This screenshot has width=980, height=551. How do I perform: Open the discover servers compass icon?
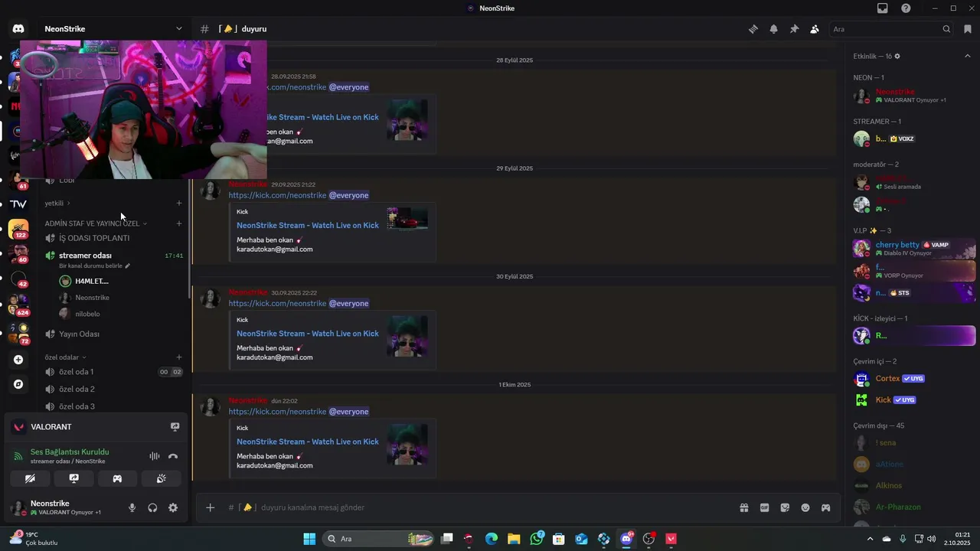point(18,384)
